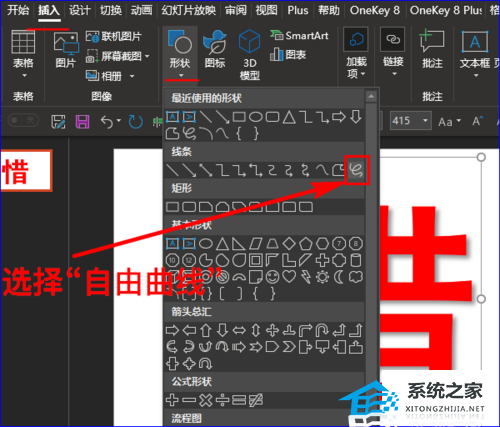Open the 幻灯片放映 tab
This screenshot has width=500, height=427.
click(189, 10)
